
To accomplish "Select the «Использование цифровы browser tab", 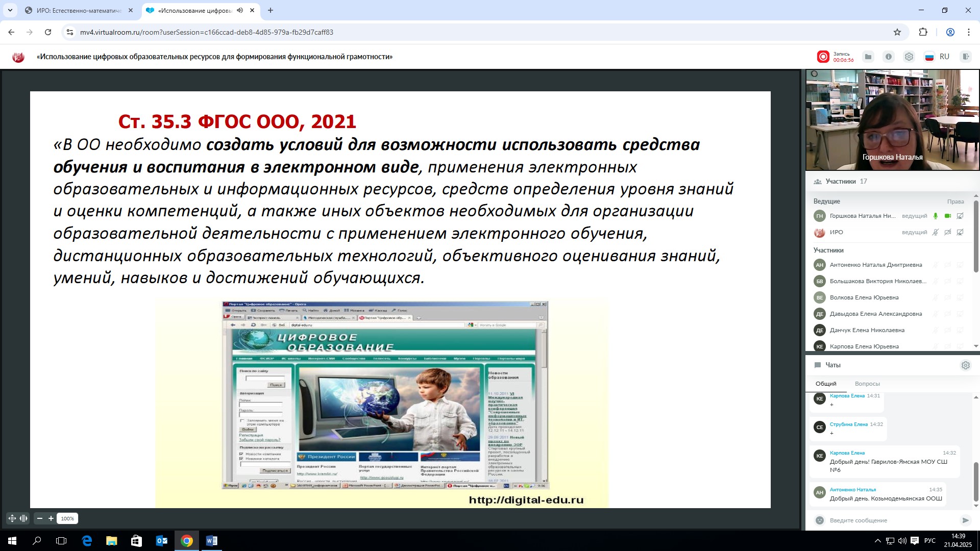I will coord(194,10).
